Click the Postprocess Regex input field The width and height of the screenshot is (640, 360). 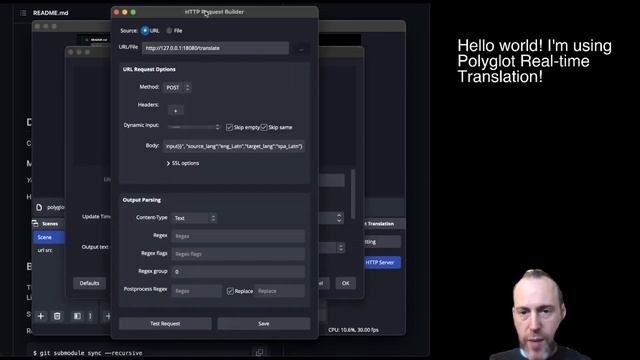click(197, 291)
